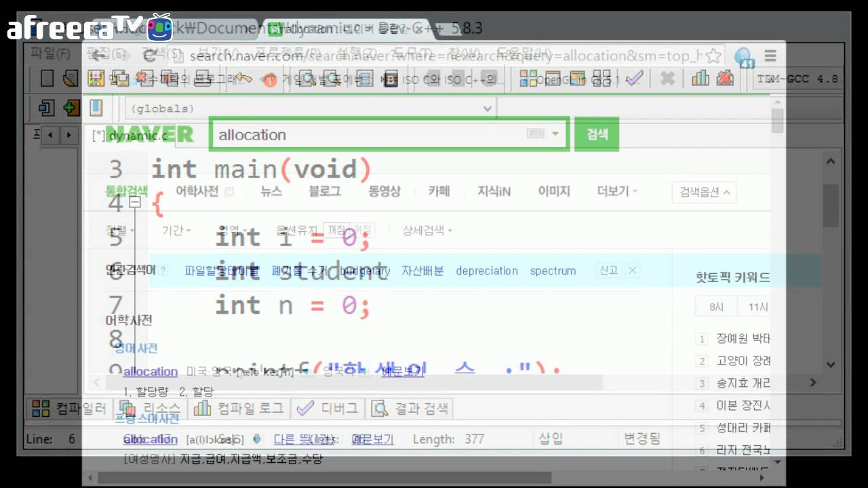Click the left tab-scroll arrow in Dev-C++ sidebar
Screen dimensions: 868x488
pyautogui.click(x=52, y=135)
